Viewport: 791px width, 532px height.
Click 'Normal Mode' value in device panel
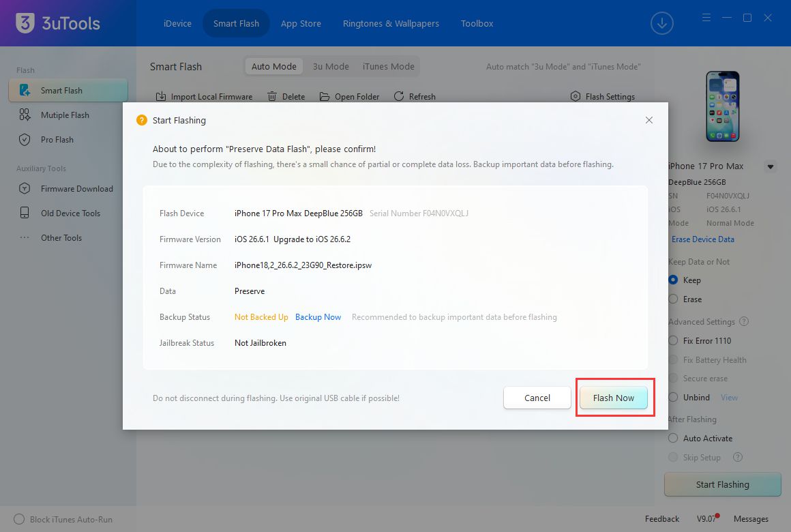(x=730, y=222)
